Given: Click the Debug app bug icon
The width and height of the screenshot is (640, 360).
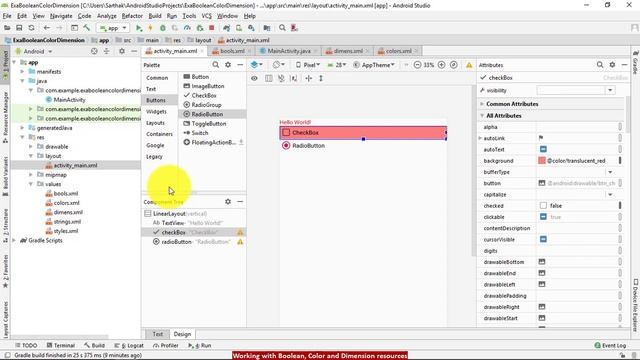Looking at the screenshot, I should 162,28.
